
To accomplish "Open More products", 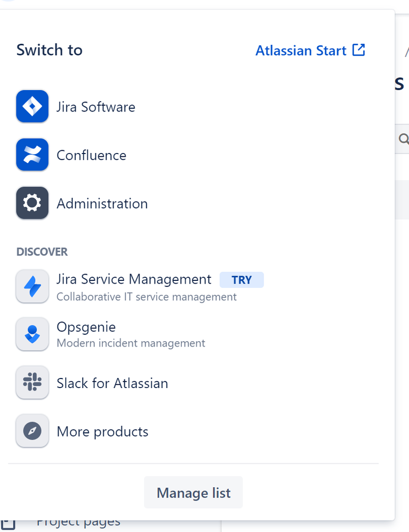I will point(102,432).
